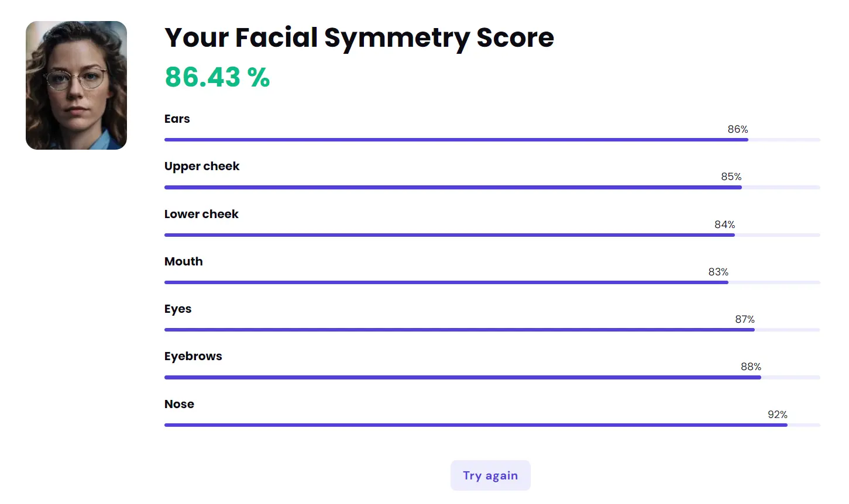Select the Eyebrows category label
849x504 pixels.
click(x=193, y=356)
